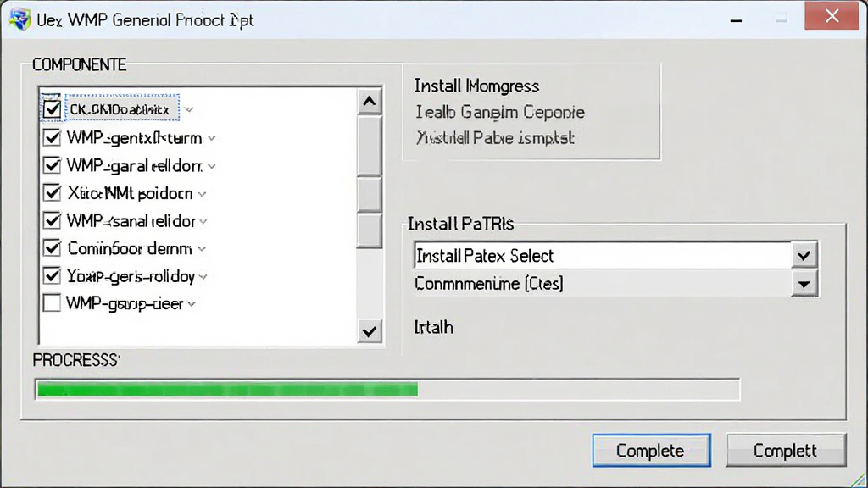The image size is (868, 488).
Task: Click the scroll down arrow in components list
Action: [x=370, y=331]
